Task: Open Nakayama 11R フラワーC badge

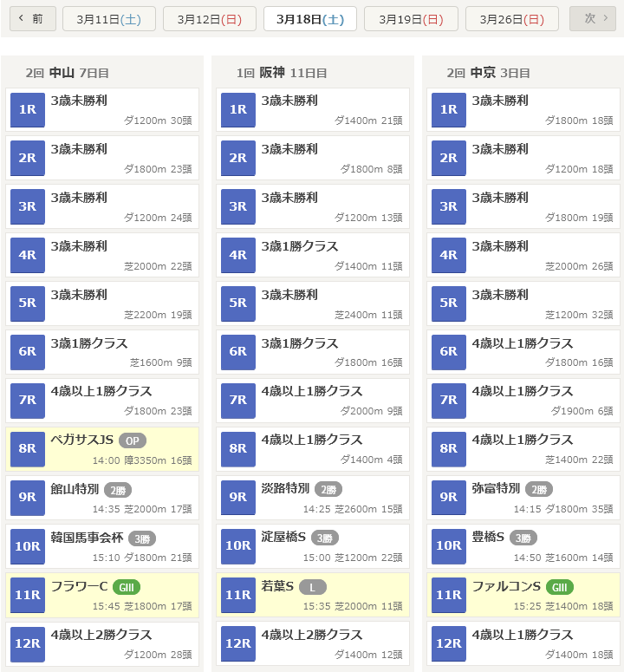Action: point(28,595)
